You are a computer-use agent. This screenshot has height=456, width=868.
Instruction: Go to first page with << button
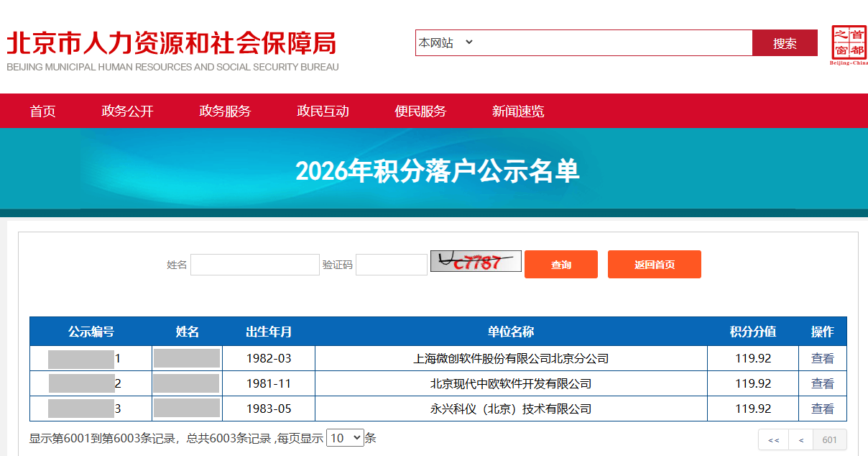tap(774, 439)
